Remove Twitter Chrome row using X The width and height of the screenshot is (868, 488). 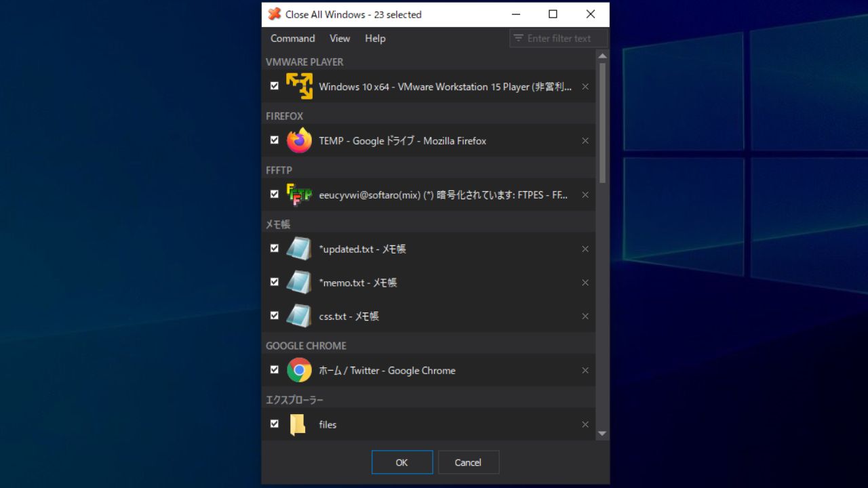(x=585, y=370)
